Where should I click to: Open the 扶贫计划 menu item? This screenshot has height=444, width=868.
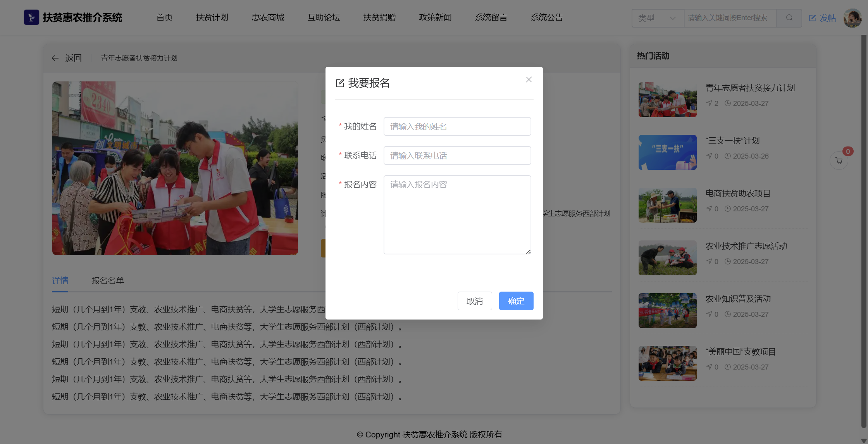(x=212, y=17)
